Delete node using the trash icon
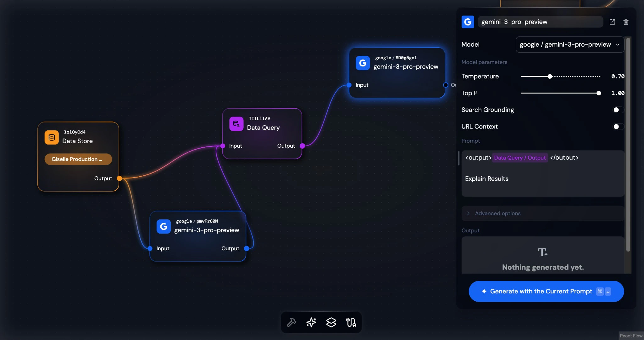 (626, 22)
